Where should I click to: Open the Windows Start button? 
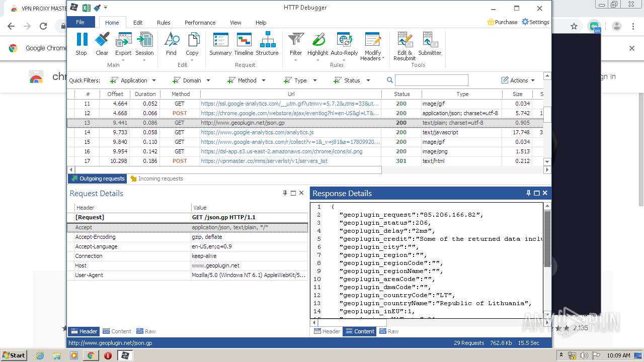pos(14,355)
